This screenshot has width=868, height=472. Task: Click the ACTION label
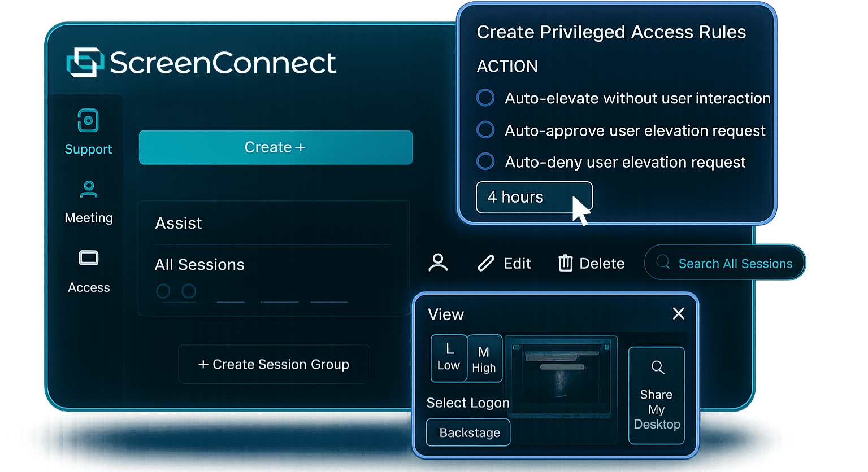click(507, 66)
